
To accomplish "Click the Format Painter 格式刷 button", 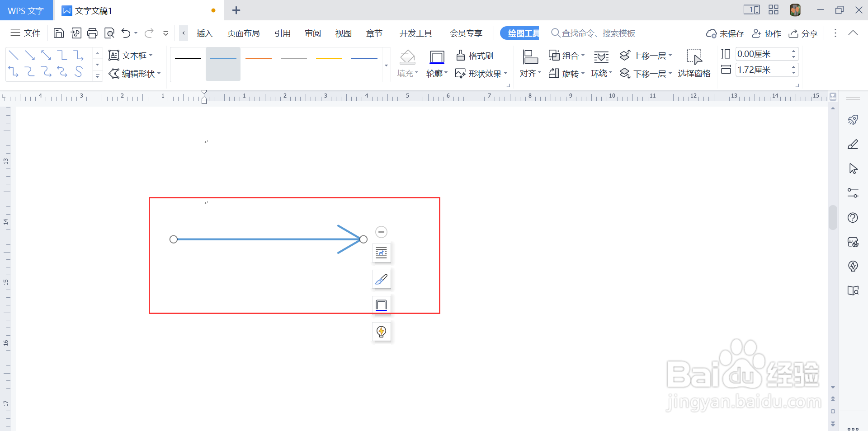I will (x=475, y=56).
